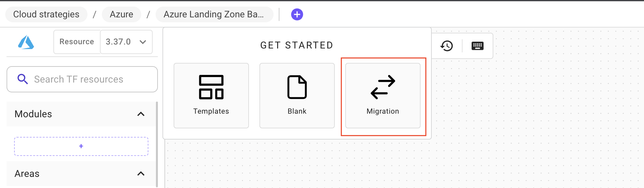Viewport: 644px width, 188px height.
Task: Click the Azure logo icon
Action: pyautogui.click(x=26, y=42)
